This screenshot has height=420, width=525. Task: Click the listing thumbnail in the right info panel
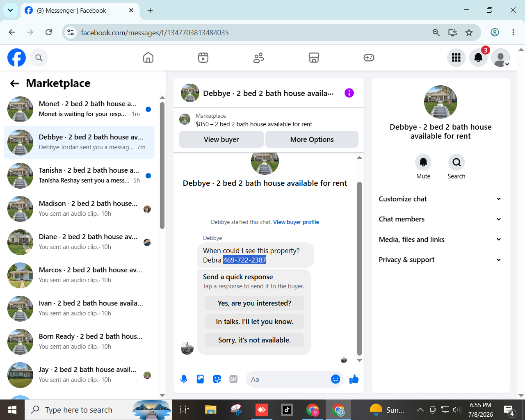click(x=441, y=102)
